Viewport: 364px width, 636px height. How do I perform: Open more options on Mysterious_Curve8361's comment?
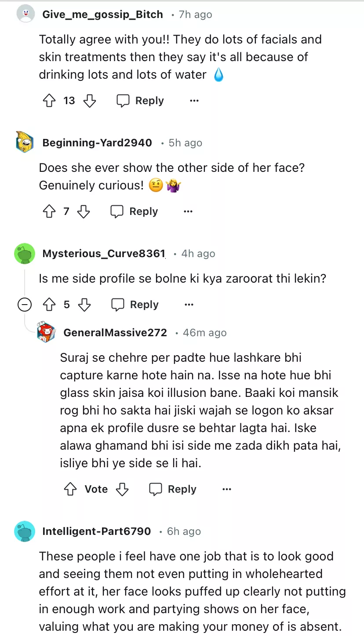coord(189,305)
